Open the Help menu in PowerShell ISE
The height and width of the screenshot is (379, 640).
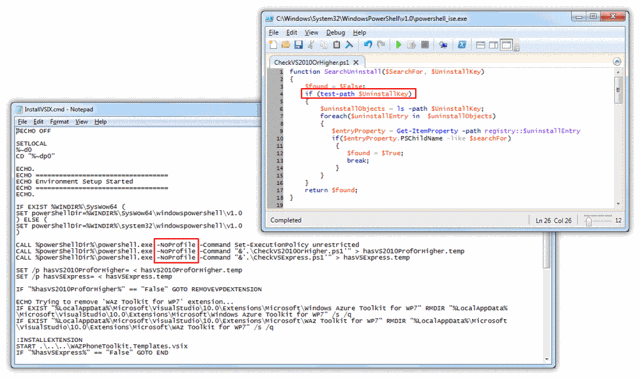[x=359, y=33]
